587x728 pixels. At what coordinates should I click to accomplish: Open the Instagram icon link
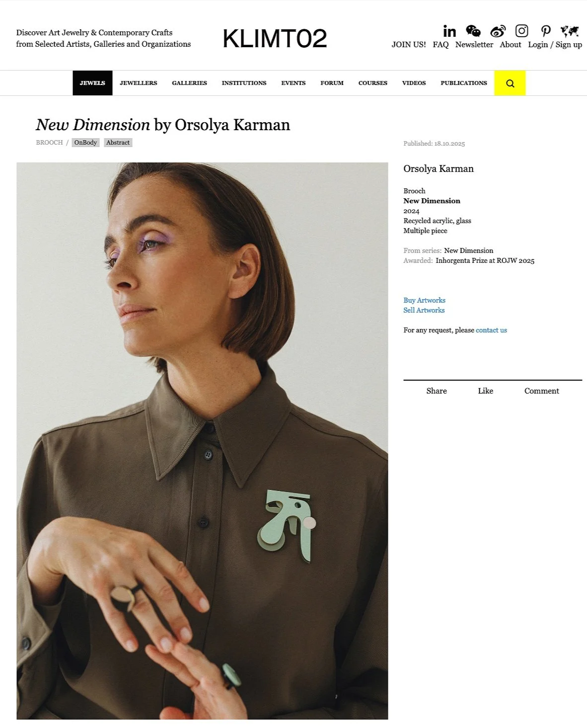click(521, 31)
